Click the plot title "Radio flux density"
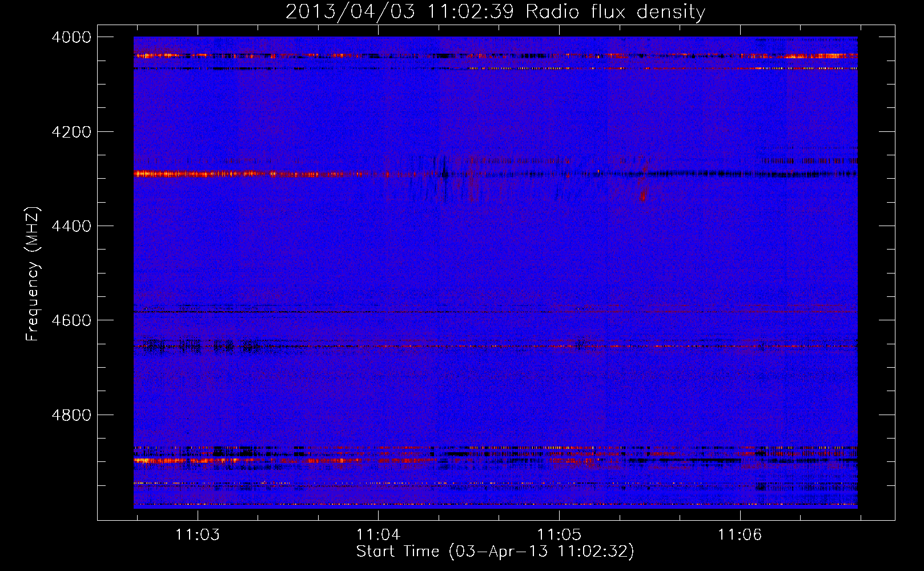Screen dimensions: 924x571 coord(616,12)
